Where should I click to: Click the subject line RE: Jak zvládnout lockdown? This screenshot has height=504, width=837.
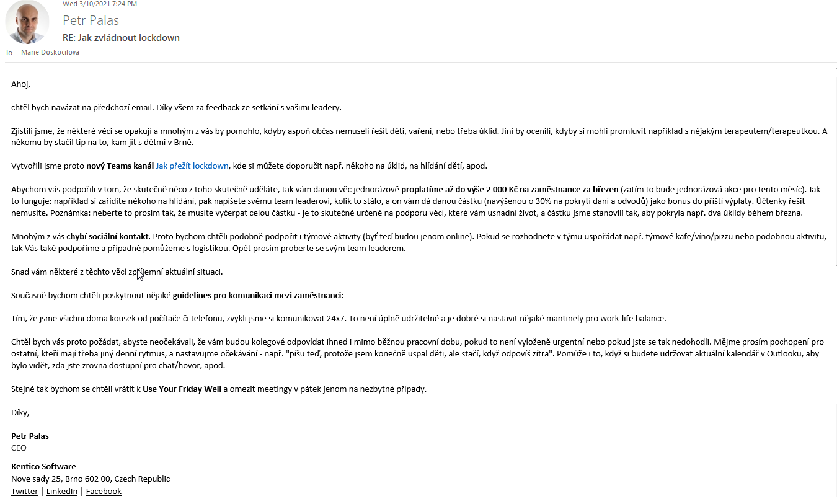pos(121,38)
